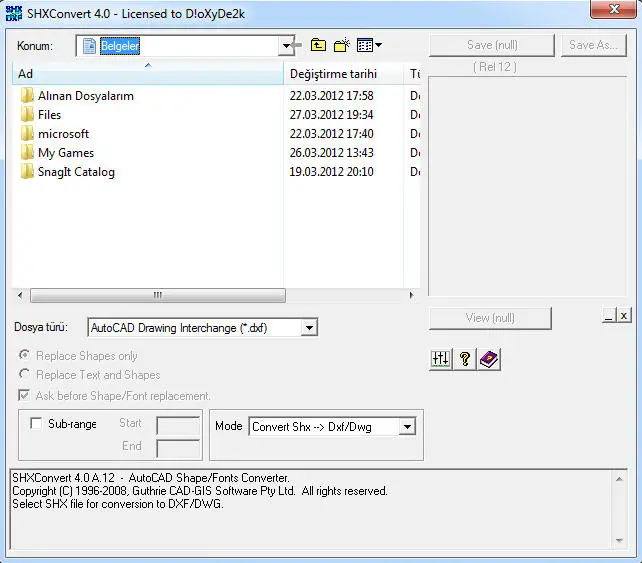
Task: Click the View (null) button
Action: [x=490, y=318]
